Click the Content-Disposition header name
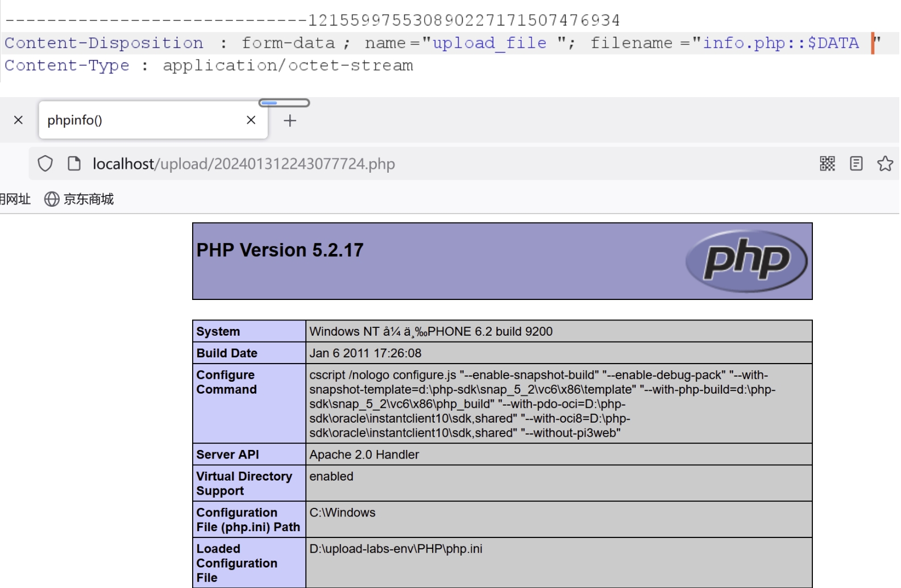901x588 pixels. click(103, 43)
